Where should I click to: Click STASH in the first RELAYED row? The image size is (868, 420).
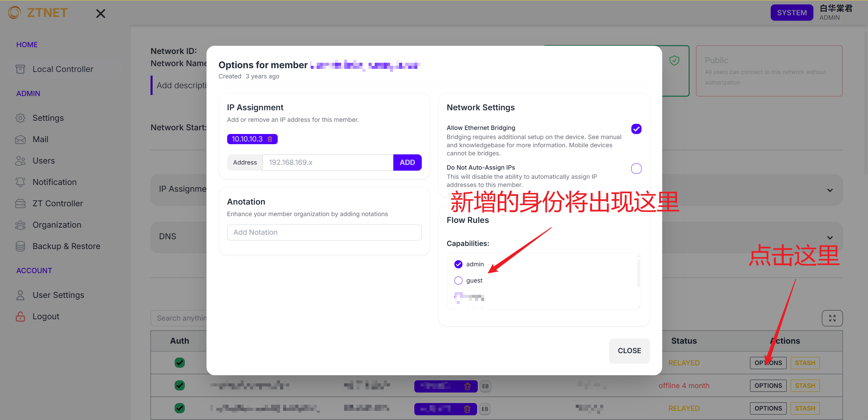coord(805,363)
